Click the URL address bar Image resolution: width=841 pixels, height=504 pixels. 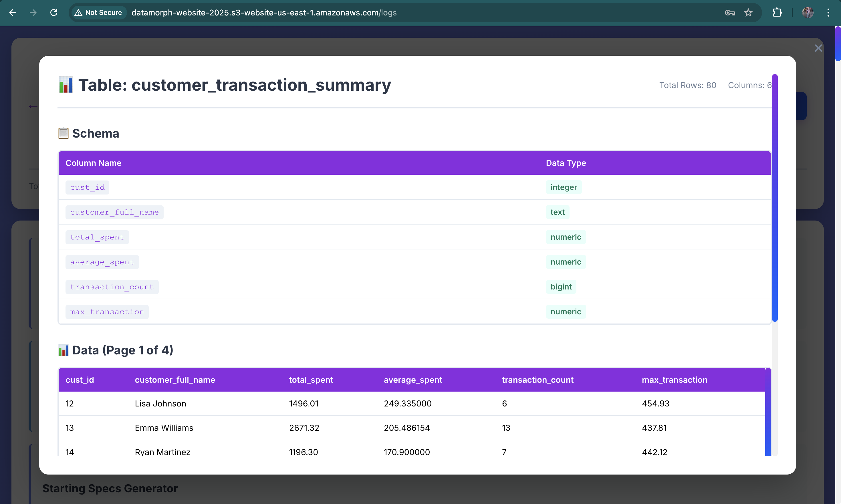[263, 13]
